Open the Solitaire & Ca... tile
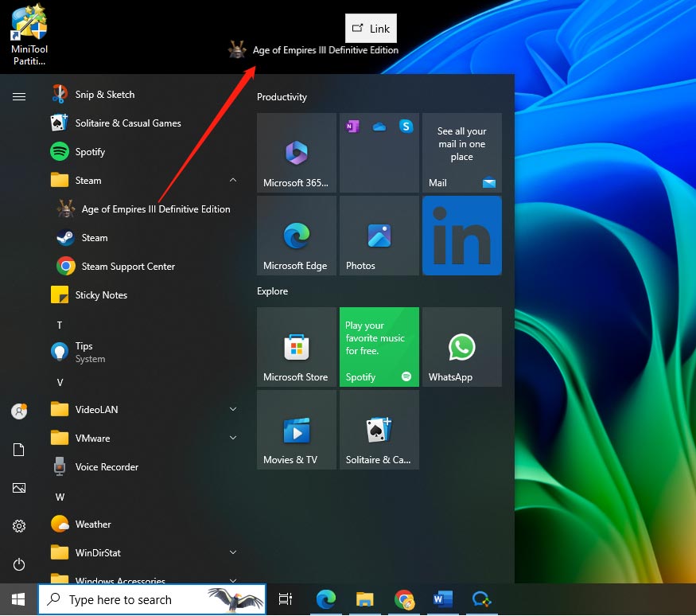696x616 pixels. (379, 430)
